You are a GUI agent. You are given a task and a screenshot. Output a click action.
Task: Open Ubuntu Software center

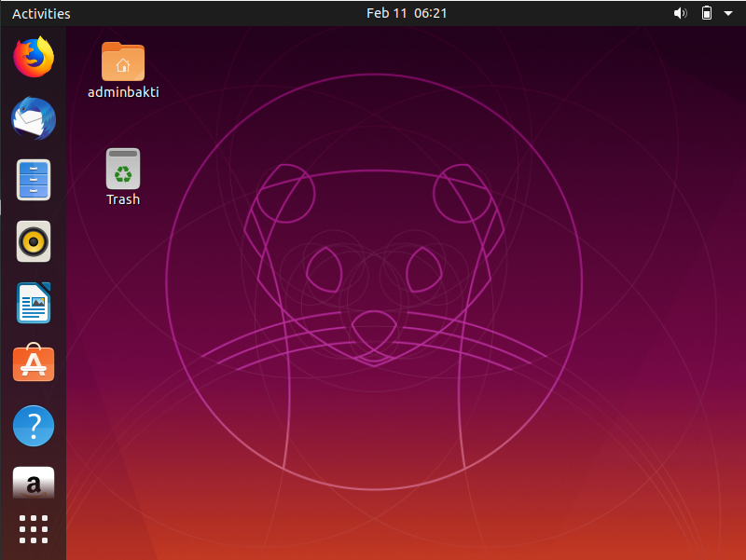point(33,363)
